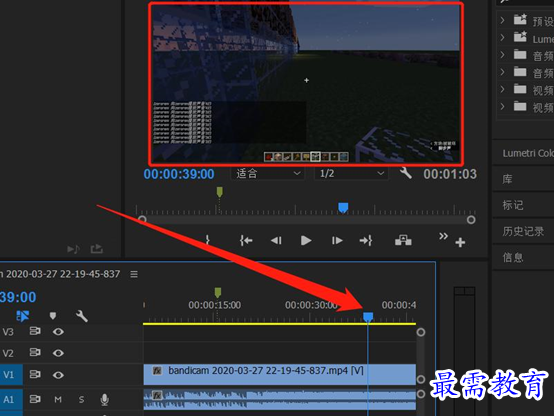
Task: Toggle linked selection in timeline
Action: [23, 316]
